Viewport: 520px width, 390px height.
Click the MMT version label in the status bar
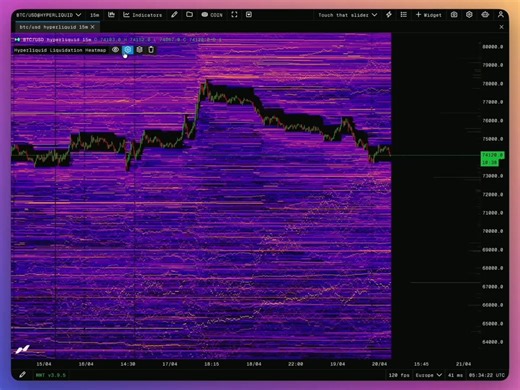click(x=51, y=375)
